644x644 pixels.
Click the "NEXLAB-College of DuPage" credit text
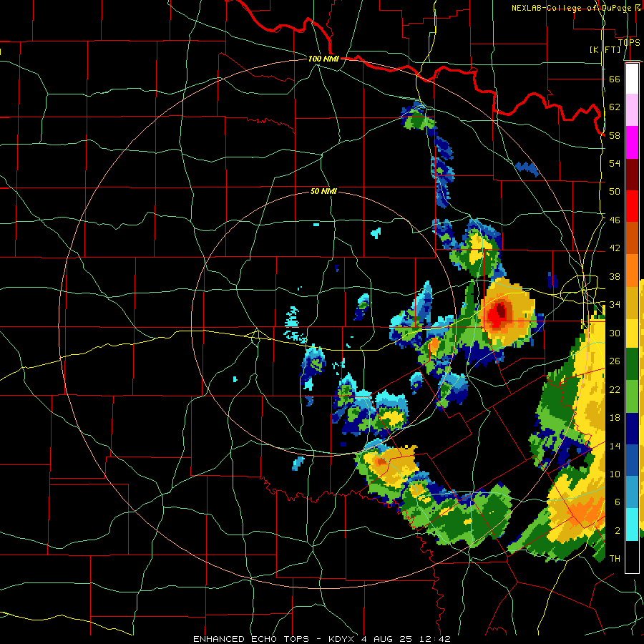[571, 8]
